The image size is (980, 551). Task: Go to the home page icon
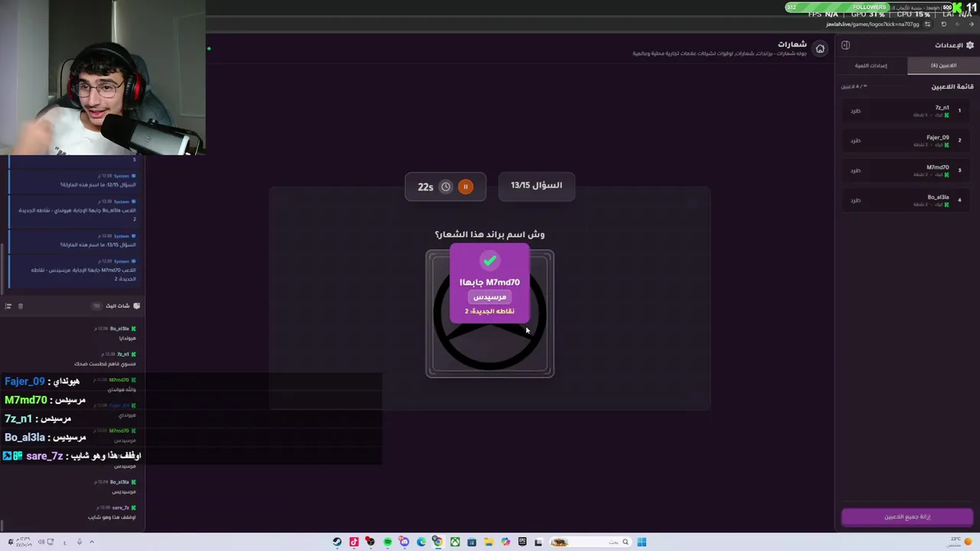click(820, 49)
